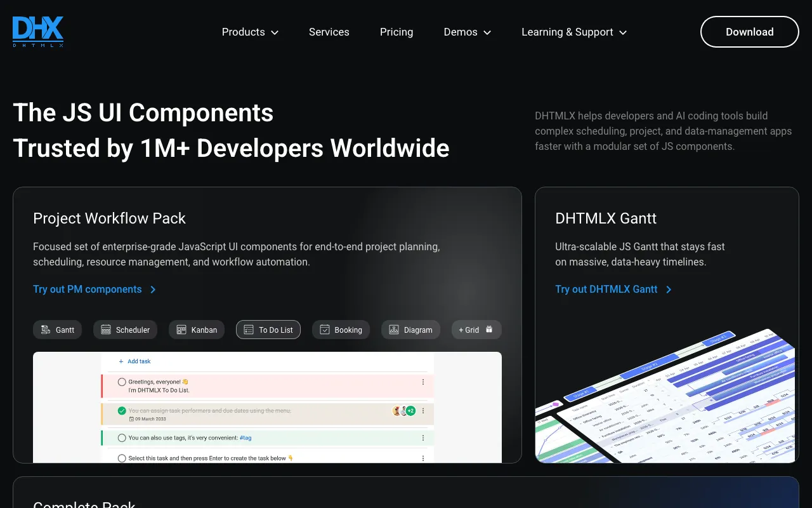
Task: Click the Diagram icon pill
Action: [410, 330]
